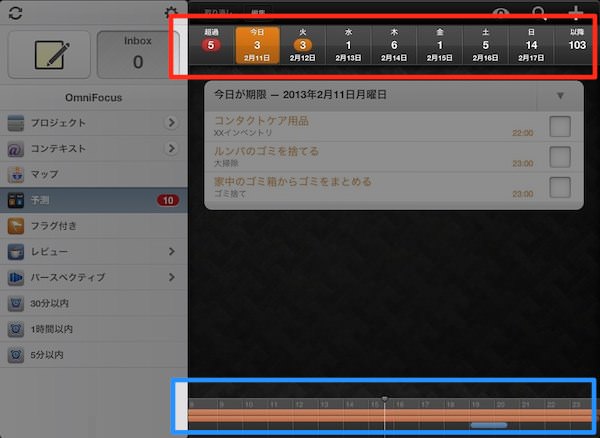Click the コンテキスト @ icon
This screenshot has width=600, height=438.
click(16, 148)
